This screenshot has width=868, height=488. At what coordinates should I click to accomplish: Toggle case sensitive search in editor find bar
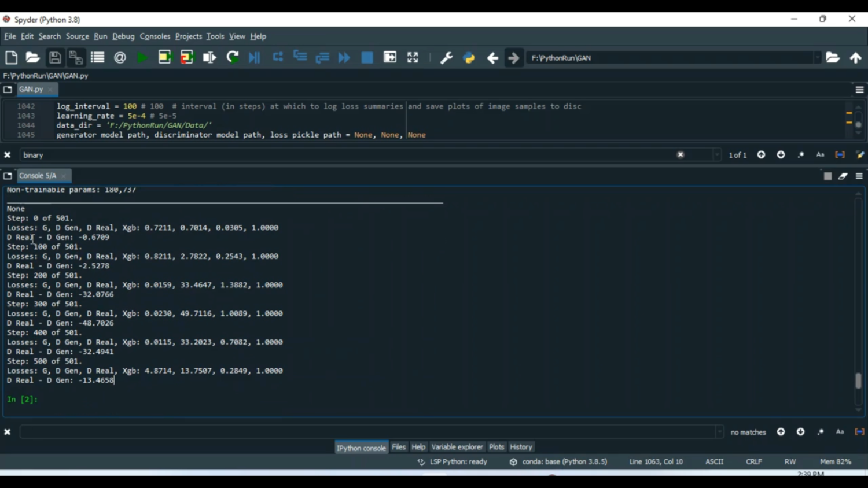pos(820,155)
